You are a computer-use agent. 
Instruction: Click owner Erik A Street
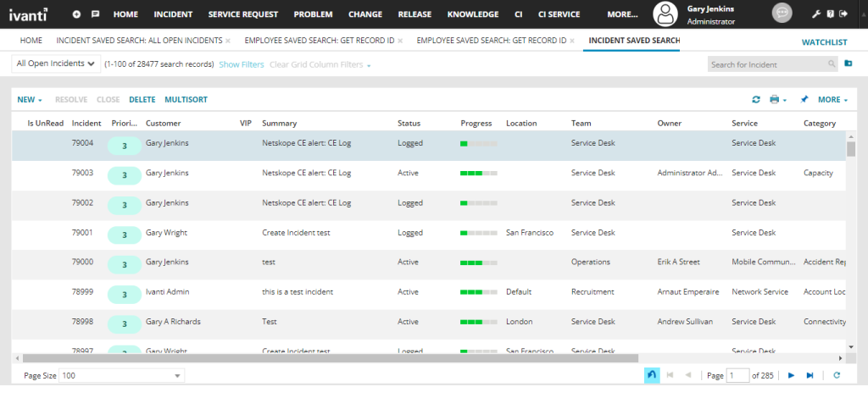pos(679,262)
